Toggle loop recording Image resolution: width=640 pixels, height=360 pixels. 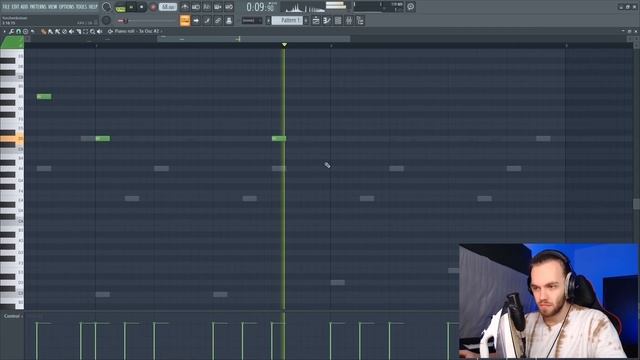[x=229, y=7]
